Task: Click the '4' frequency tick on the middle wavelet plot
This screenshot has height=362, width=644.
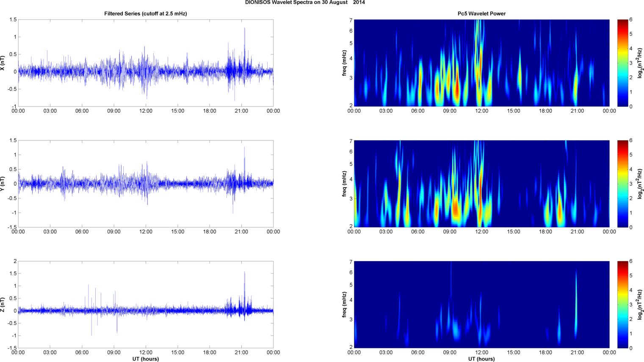Action: tap(351, 179)
